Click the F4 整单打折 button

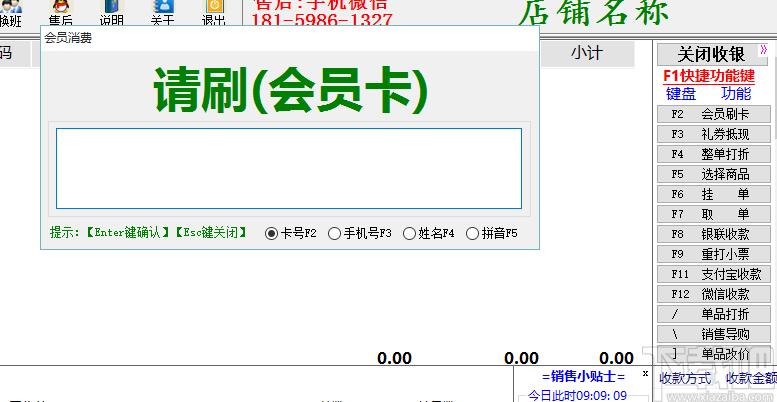pyautogui.click(x=714, y=154)
